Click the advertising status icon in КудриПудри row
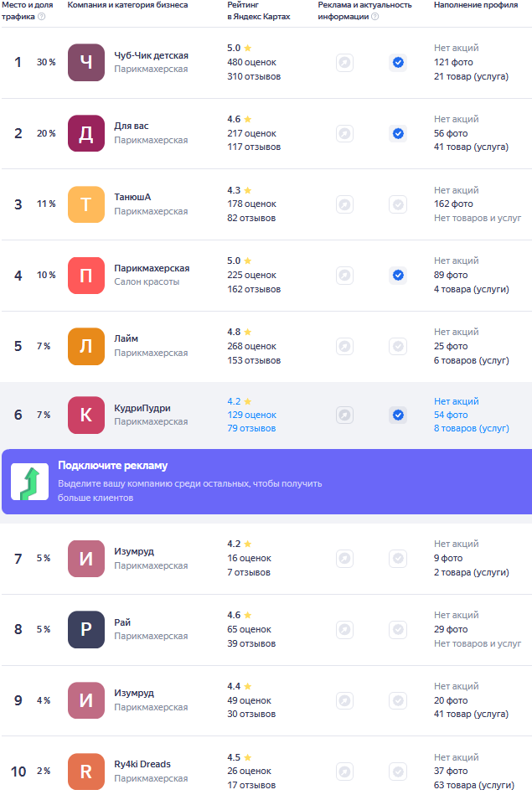This screenshot has width=532, height=800. pos(345,415)
